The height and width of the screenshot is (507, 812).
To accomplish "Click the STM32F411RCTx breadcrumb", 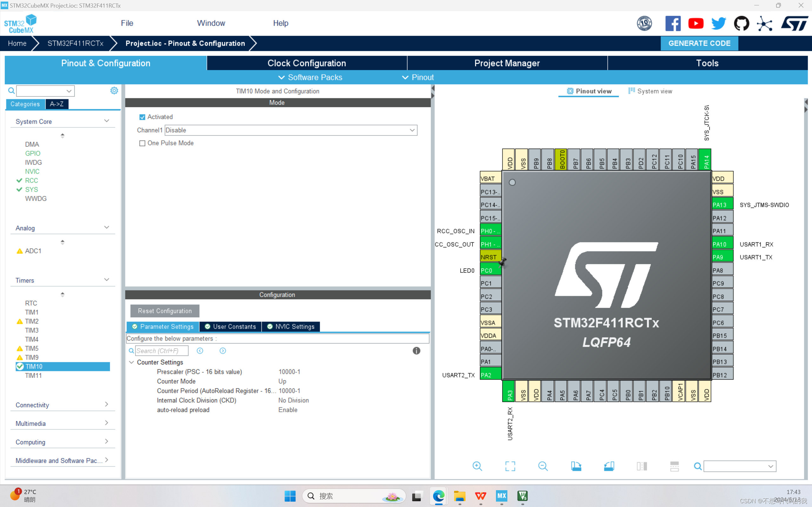I will 75,43.
